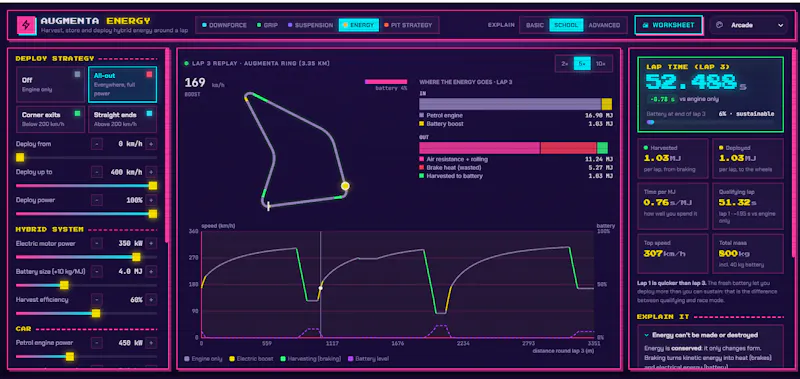The height and width of the screenshot is (379, 800).
Task: Increase Deploy from speed with plus
Action: tap(151, 144)
